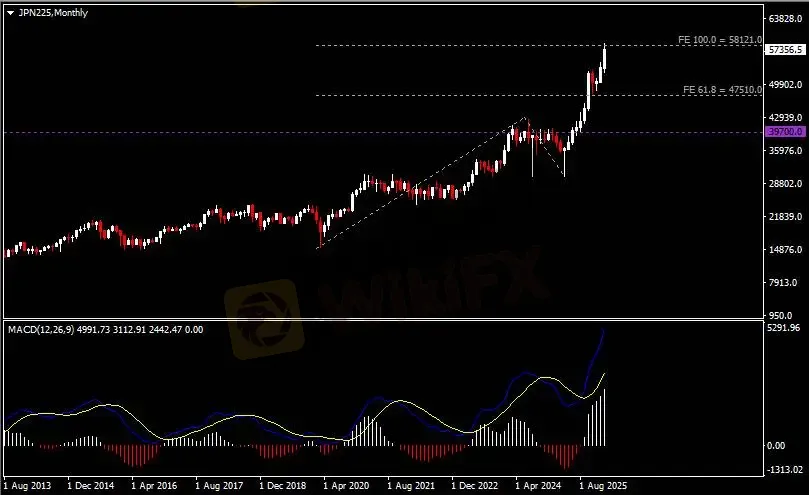Click the 7913.0 price axis label

point(783,283)
